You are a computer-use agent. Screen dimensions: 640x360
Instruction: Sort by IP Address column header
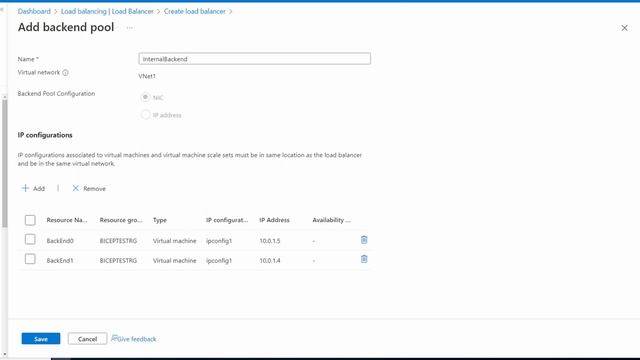coord(274,220)
